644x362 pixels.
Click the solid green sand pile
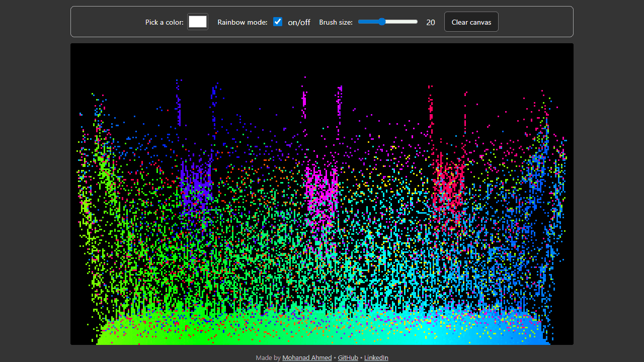tap(201, 329)
